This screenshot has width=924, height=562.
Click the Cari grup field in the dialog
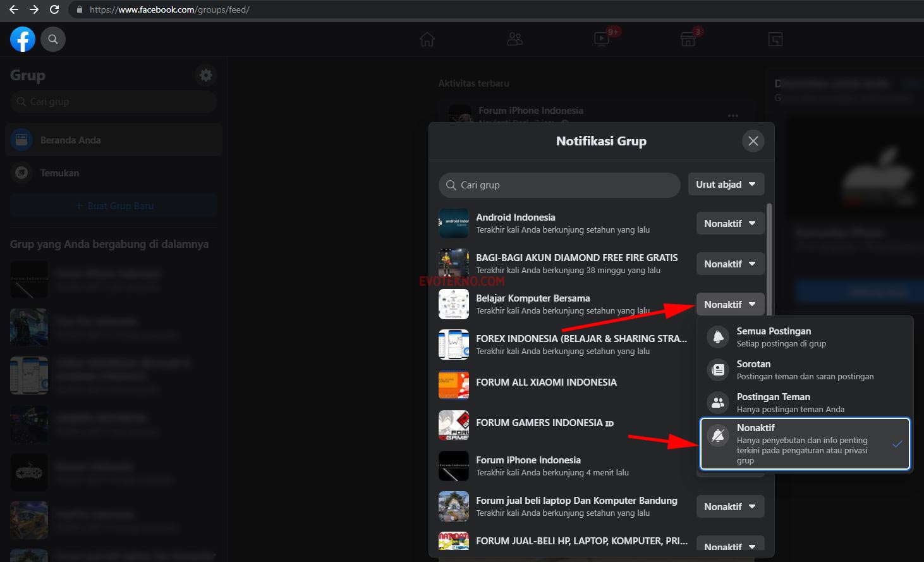559,185
